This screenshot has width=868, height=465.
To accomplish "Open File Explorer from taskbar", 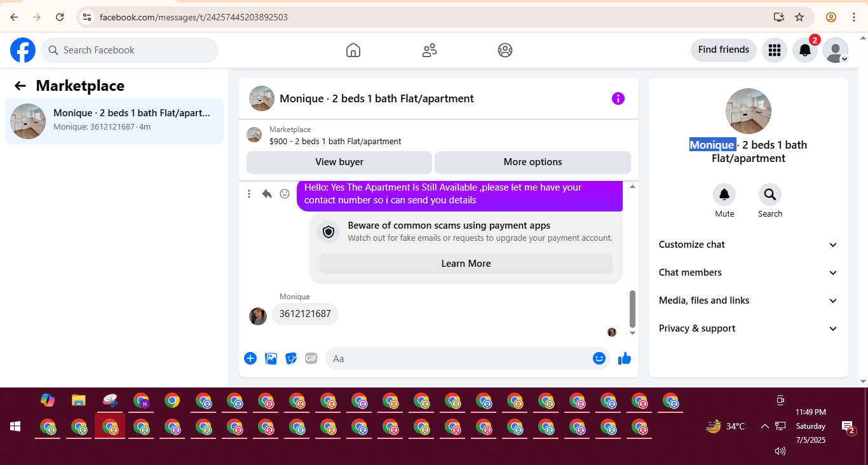I will click(x=79, y=401).
